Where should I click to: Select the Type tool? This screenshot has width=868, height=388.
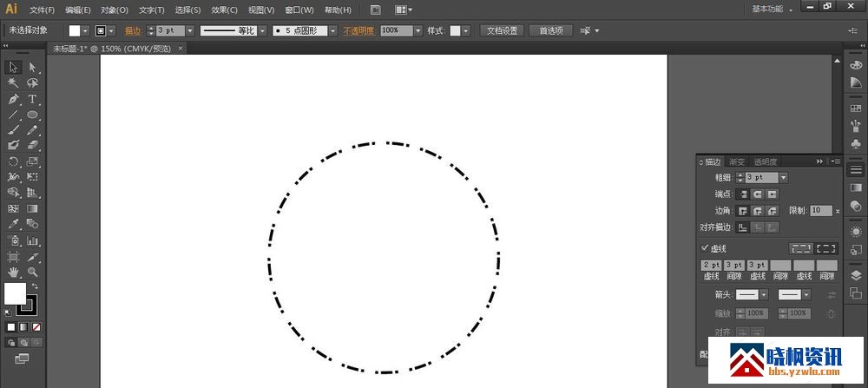coord(33,99)
